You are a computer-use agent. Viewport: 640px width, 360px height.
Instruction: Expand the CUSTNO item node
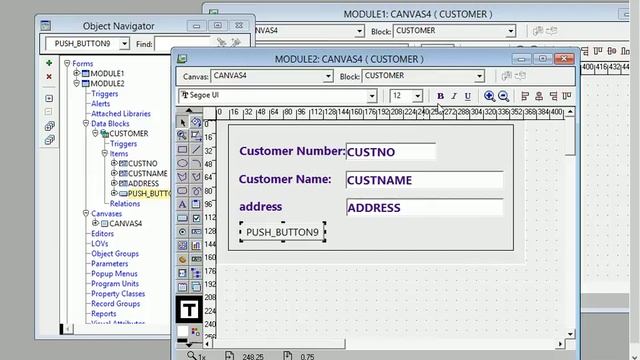pos(114,163)
